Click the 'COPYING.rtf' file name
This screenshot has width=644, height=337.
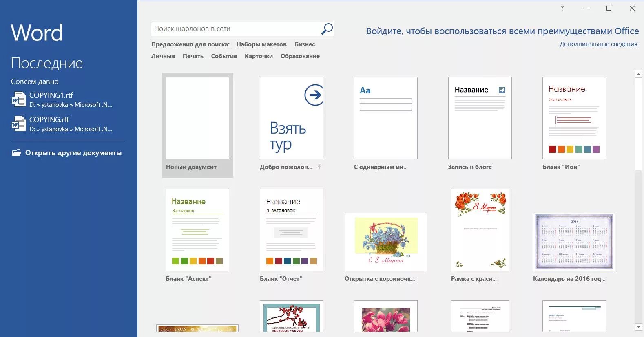point(49,119)
